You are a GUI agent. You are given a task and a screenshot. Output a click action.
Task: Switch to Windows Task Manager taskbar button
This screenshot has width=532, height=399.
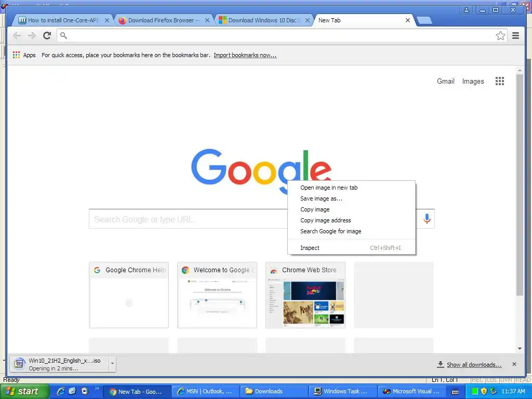point(343,391)
